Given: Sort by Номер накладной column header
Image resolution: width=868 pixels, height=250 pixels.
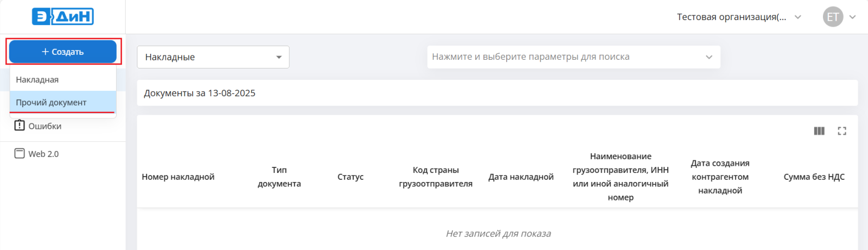Looking at the screenshot, I should click(178, 177).
